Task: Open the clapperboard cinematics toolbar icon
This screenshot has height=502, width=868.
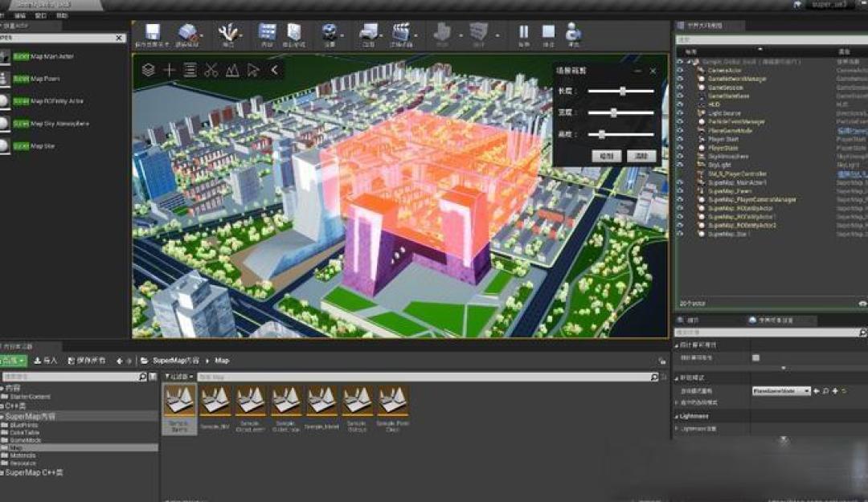Action: click(401, 32)
